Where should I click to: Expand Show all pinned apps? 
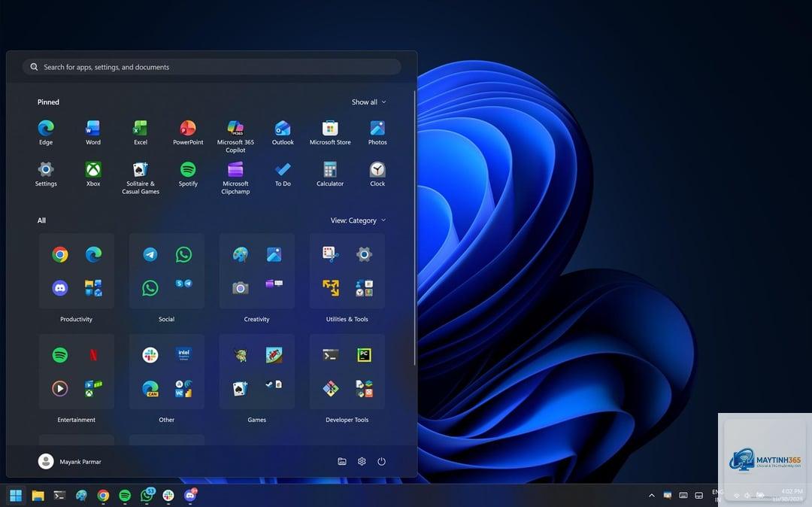[368, 102]
